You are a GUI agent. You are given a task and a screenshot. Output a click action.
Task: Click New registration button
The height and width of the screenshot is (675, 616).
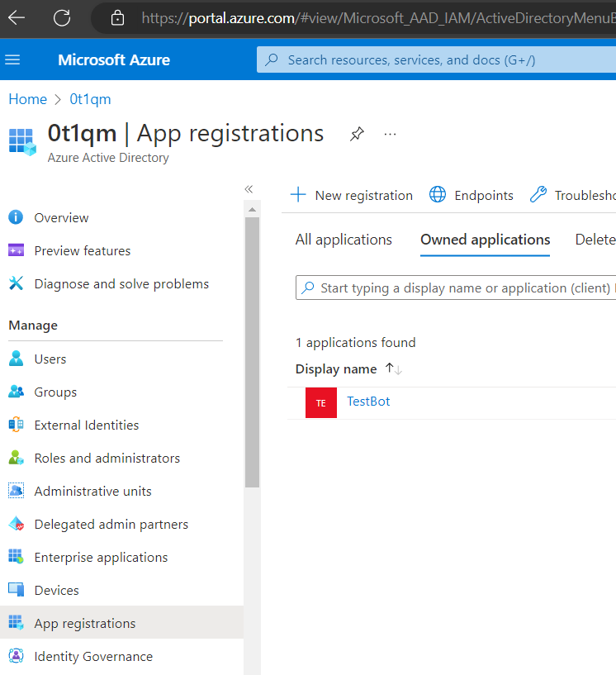351,195
